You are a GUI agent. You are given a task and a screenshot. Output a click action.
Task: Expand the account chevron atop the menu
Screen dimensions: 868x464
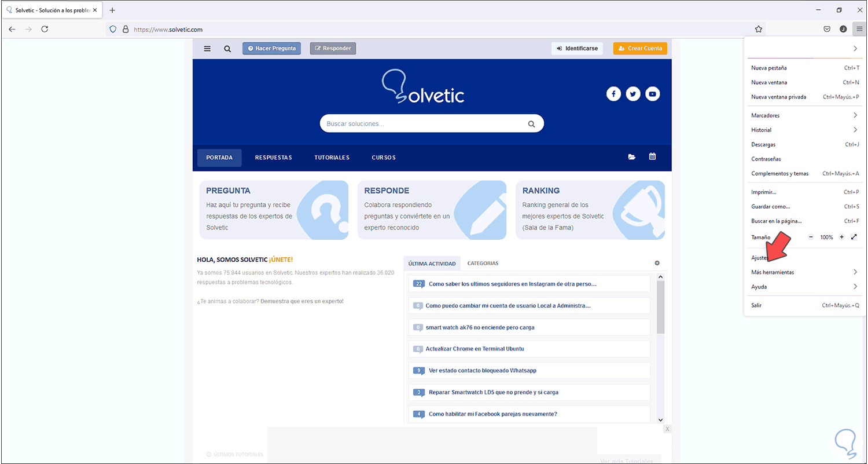[x=855, y=49]
